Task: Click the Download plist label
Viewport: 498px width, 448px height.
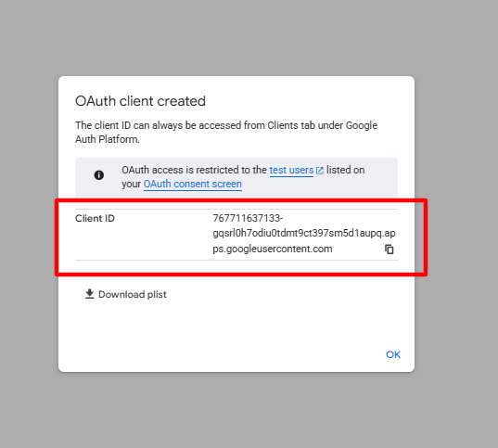Action: click(133, 295)
